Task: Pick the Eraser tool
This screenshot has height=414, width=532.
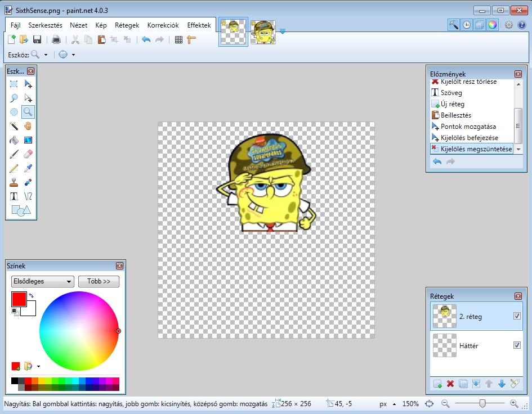Action: click(x=28, y=154)
